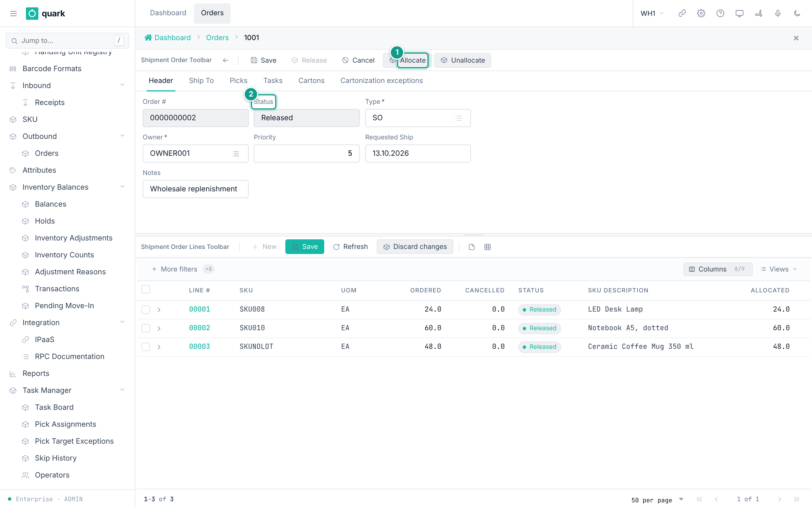Click the grid table icon in the lines toolbar
The image size is (812, 508).
(487, 247)
